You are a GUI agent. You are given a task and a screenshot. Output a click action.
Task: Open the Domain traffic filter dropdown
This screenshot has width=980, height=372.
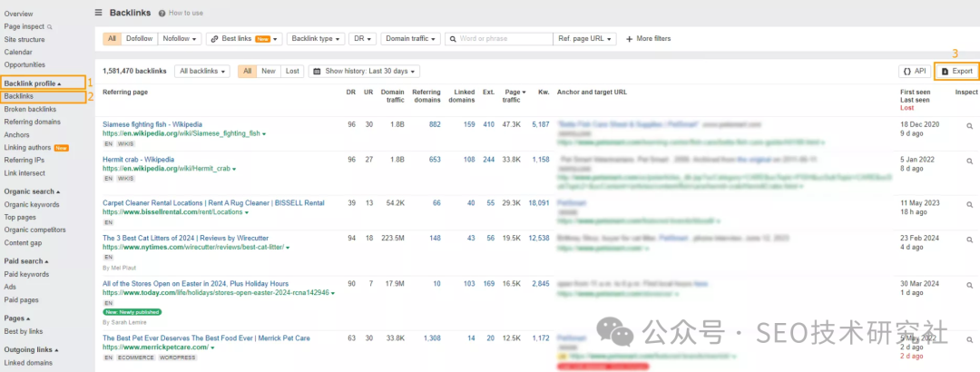[x=411, y=39]
